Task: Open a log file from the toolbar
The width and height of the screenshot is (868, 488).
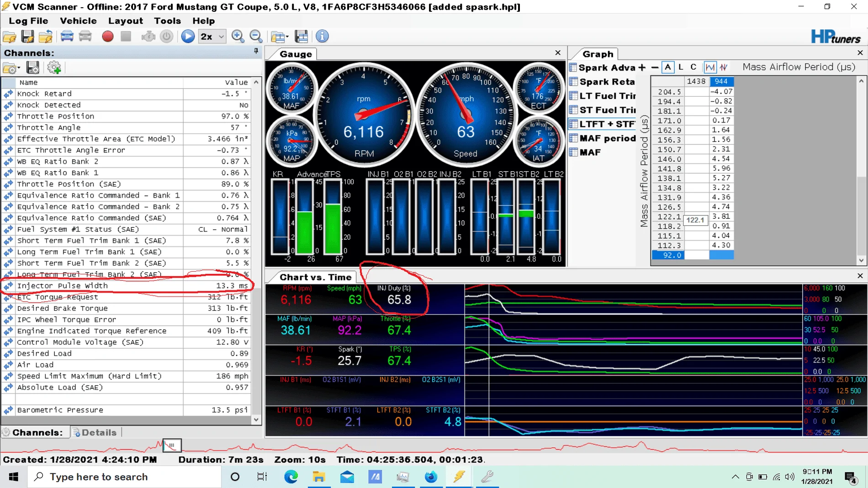Action: click(x=10, y=37)
